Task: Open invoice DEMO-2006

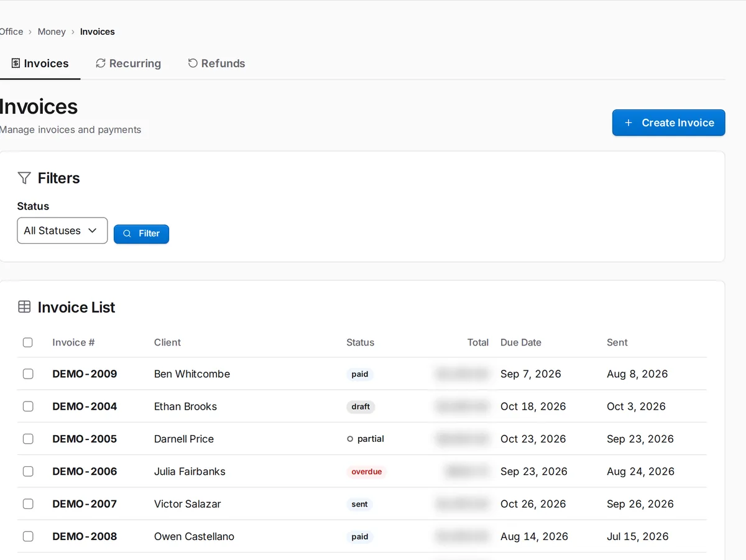Action: (x=85, y=472)
